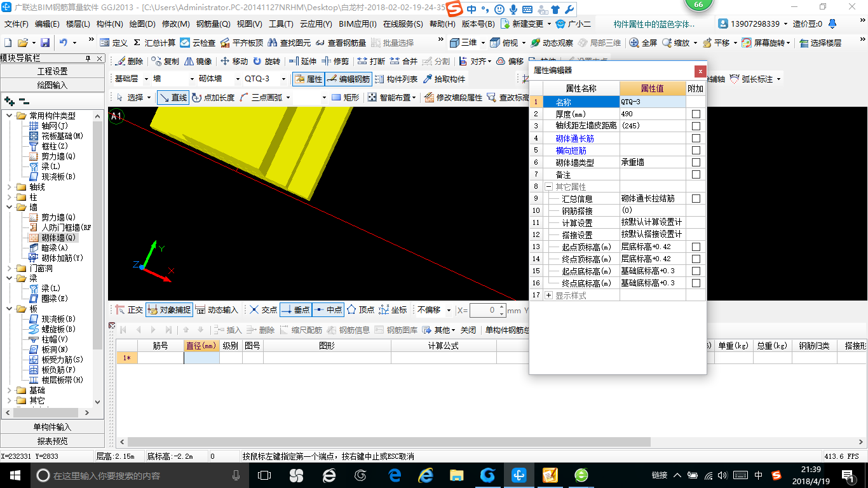
Task: Open the 单构件输入 panel button
Action: 52,427
